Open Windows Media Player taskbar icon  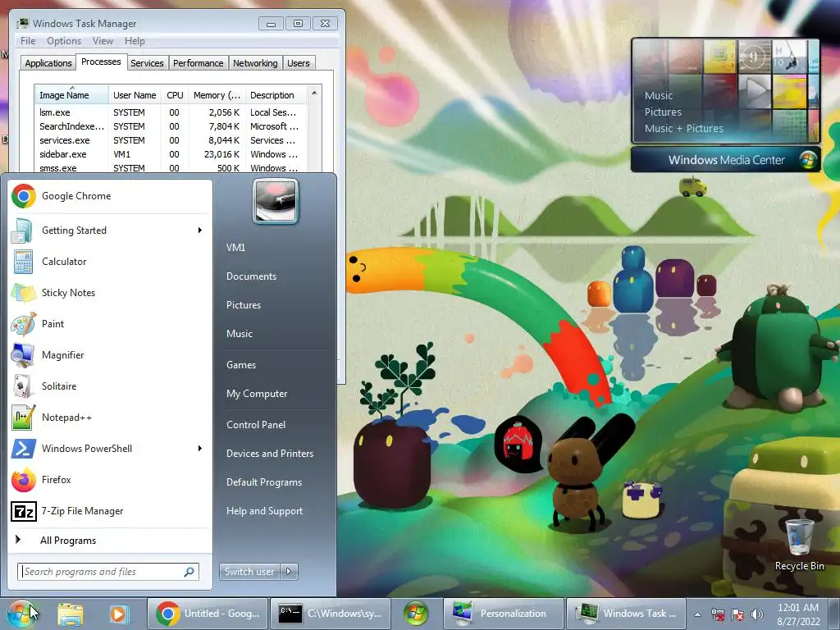click(x=118, y=614)
